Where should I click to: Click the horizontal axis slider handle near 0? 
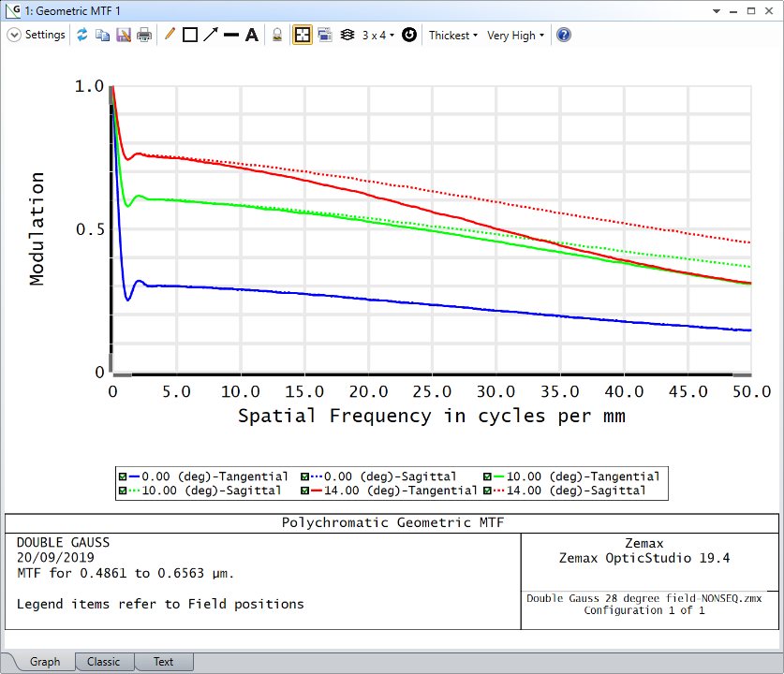pos(122,374)
